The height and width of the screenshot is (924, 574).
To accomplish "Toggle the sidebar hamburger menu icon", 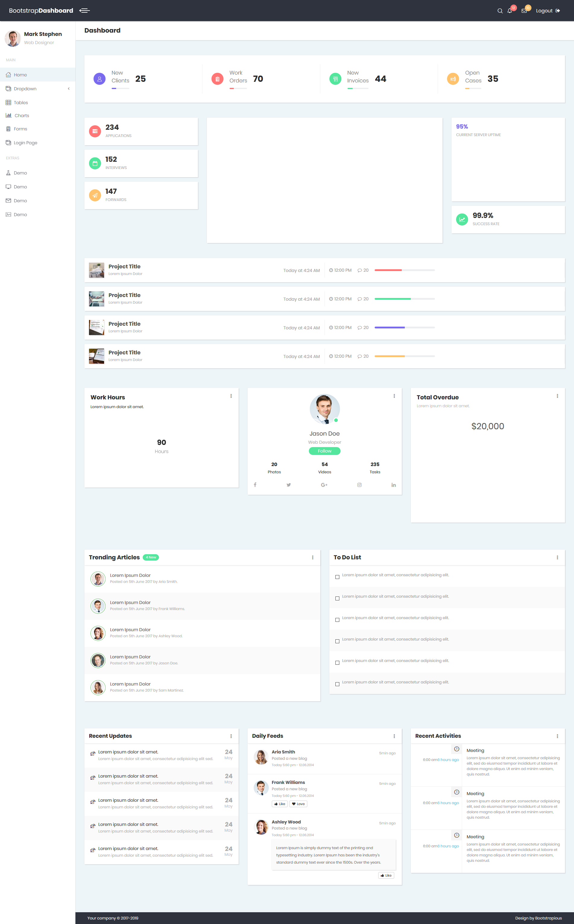I will point(84,11).
